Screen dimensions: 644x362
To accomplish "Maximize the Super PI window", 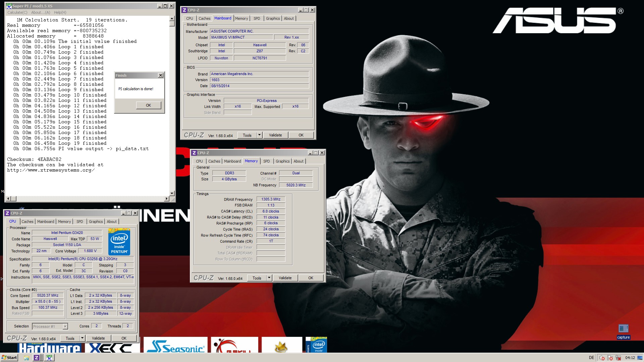I will [x=165, y=6].
